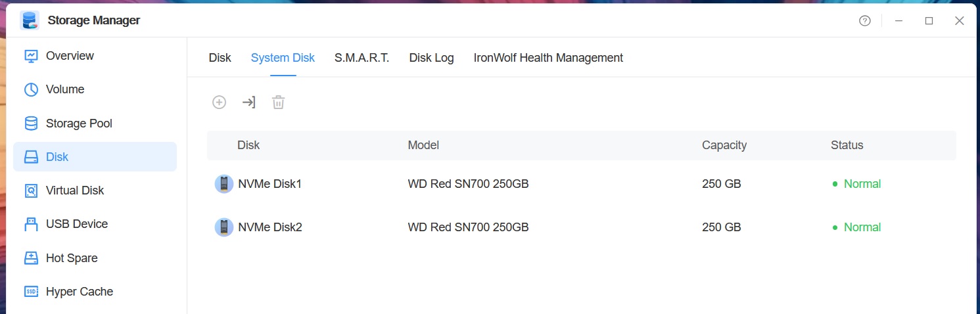Viewport: 980px width, 314px height.
Task: Select the NVMe Disk2 row
Action: (x=582, y=227)
